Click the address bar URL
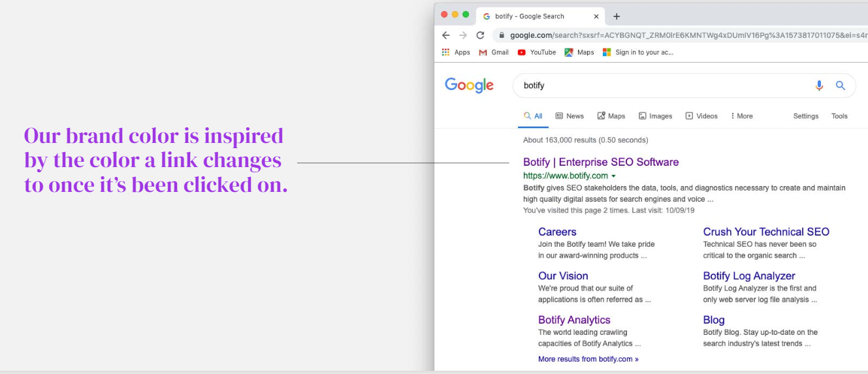Viewport: 868px width, 374px height. pos(689,35)
